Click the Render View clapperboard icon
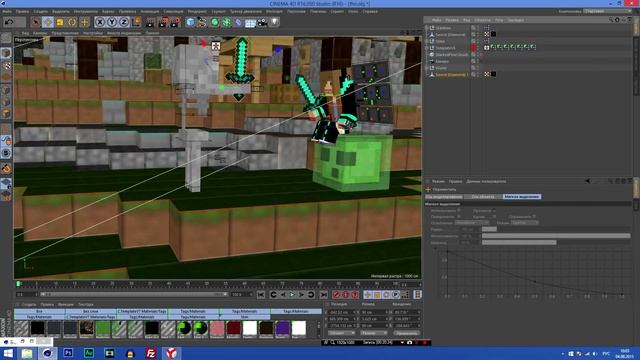640x360 pixels. tap(151, 22)
